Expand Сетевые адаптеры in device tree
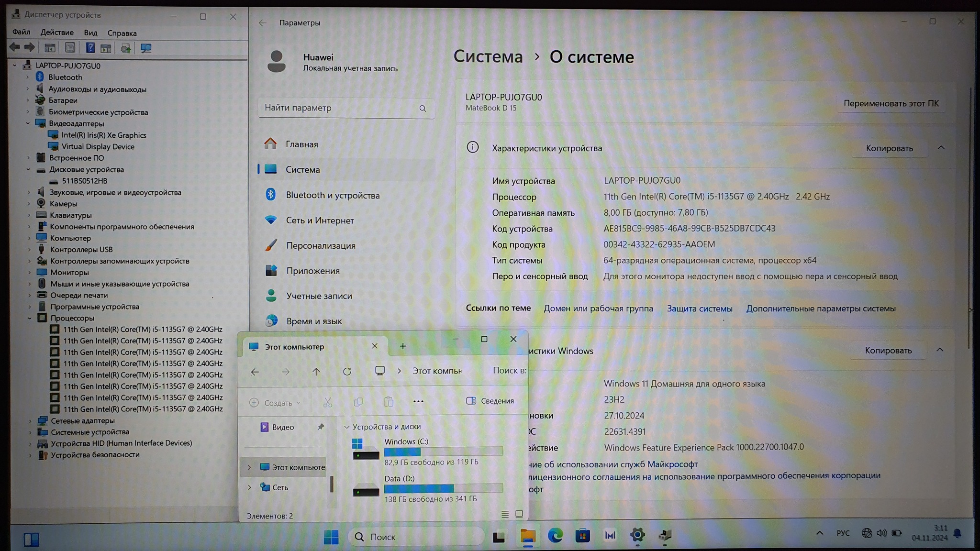Viewport: 980px width, 551px height. coord(30,421)
